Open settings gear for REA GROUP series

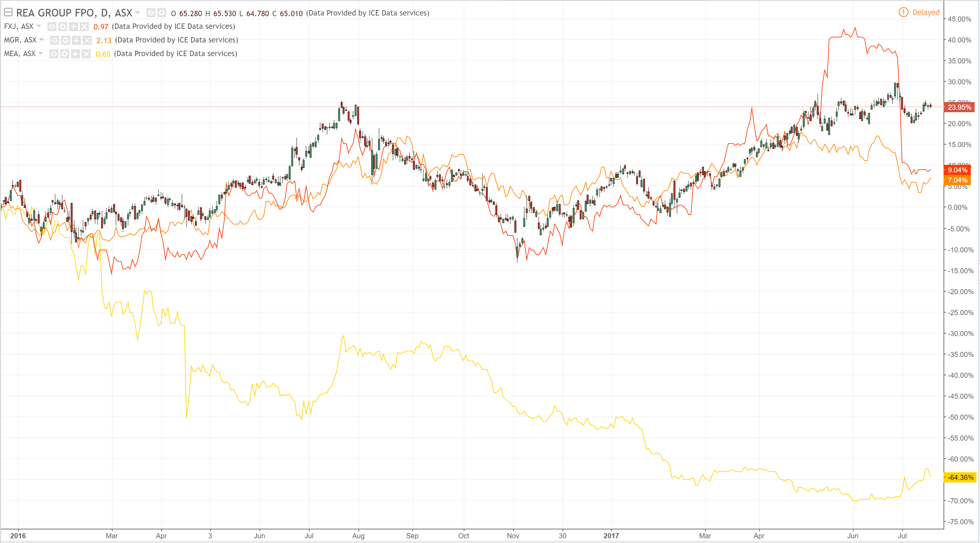pyautogui.click(x=162, y=13)
